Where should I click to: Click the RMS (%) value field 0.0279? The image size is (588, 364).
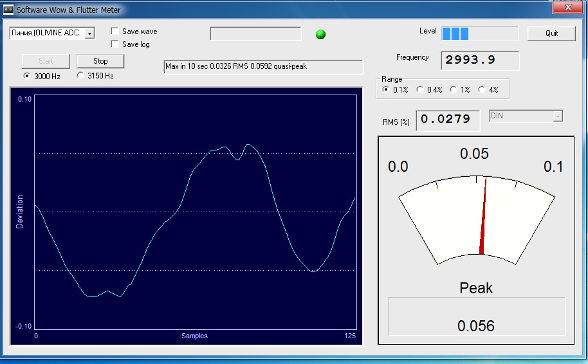448,120
